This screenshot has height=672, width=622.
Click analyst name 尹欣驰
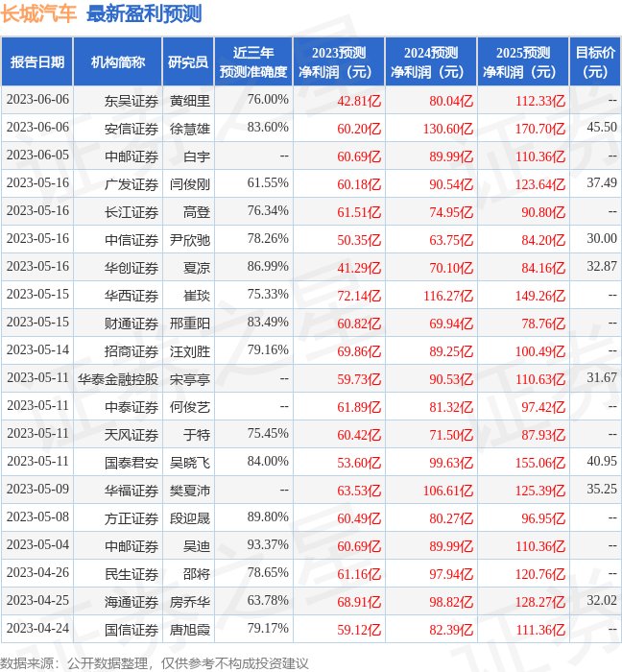click(x=190, y=240)
